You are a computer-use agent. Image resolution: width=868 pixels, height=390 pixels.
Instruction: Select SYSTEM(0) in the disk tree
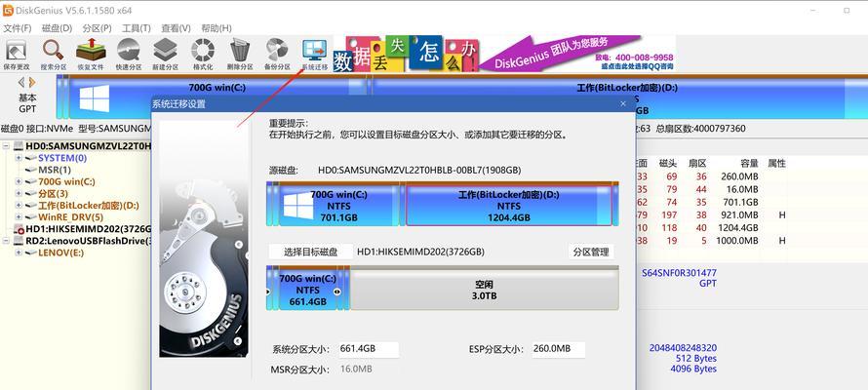(x=62, y=158)
